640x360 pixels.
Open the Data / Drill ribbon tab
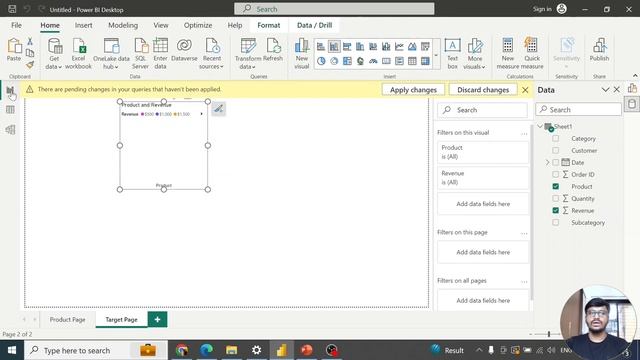pos(314,25)
